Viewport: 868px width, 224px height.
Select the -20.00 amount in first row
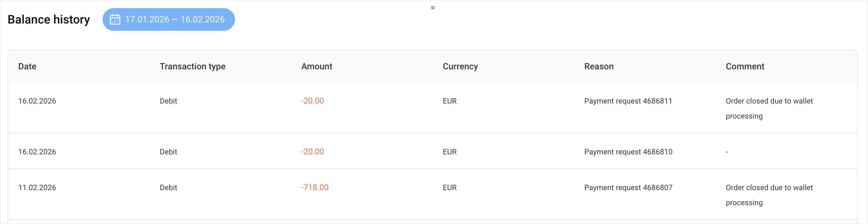point(312,101)
